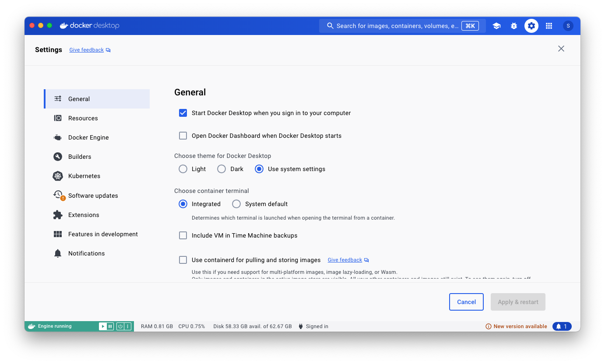This screenshot has width=605, height=364.
Task: Enable Open Docker Dashboard when Docker Desktop starts
Action: click(183, 136)
